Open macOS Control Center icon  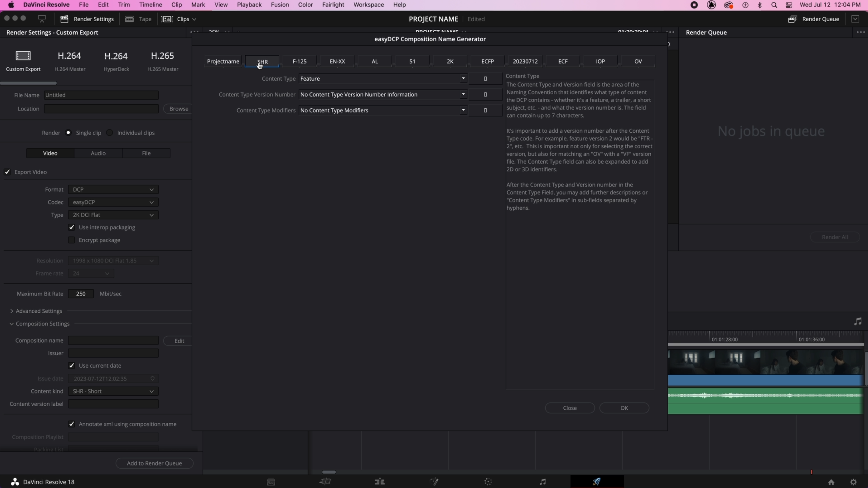(789, 5)
